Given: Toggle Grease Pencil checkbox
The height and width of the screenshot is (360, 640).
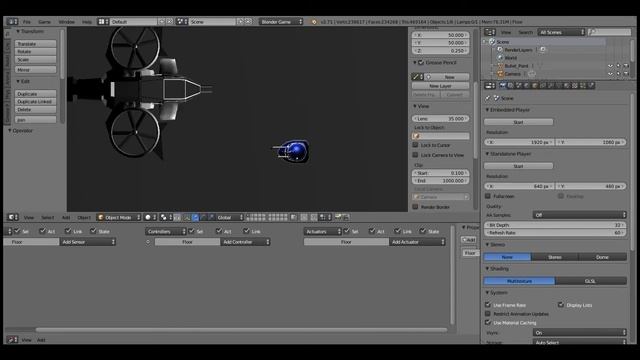Looking at the screenshot, I should pyautogui.click(x=421, y=62).
